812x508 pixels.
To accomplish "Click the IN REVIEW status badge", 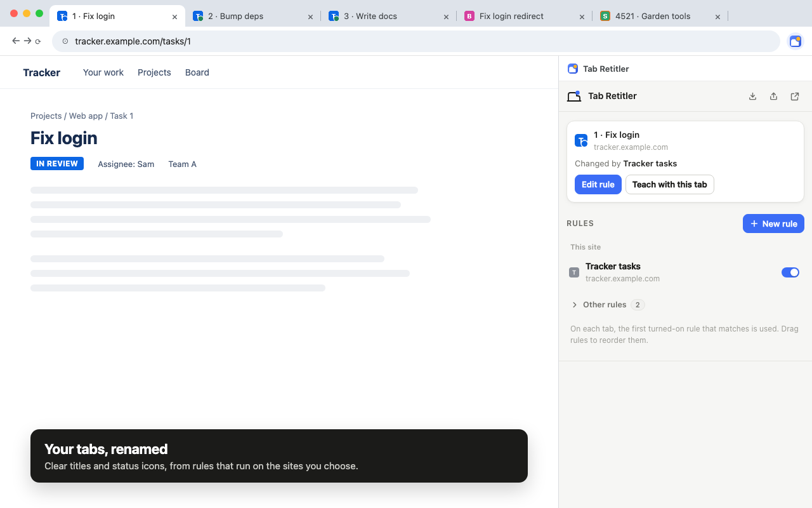I will click(x=57, y=164).
